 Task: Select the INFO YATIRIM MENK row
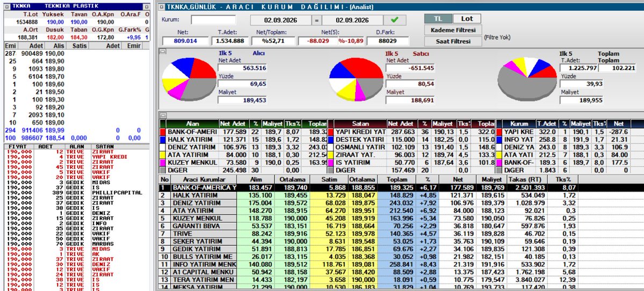click(x=370, y=264)
